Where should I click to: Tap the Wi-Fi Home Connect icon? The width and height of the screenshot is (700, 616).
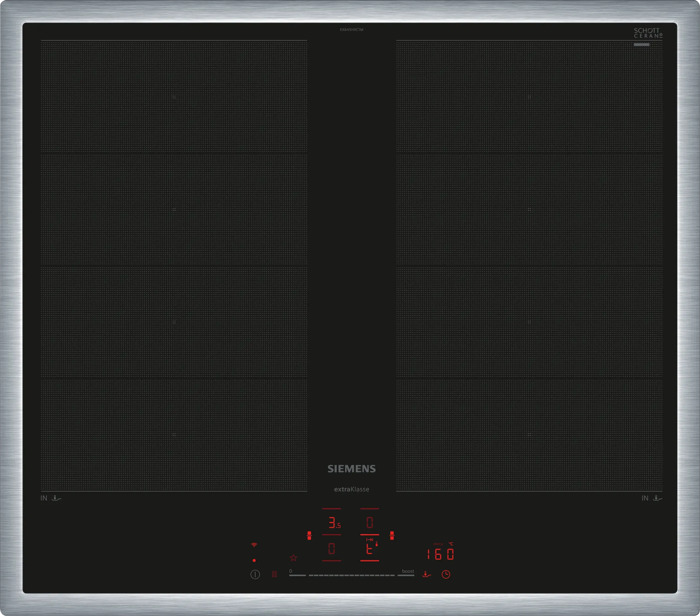click(254, 545)
